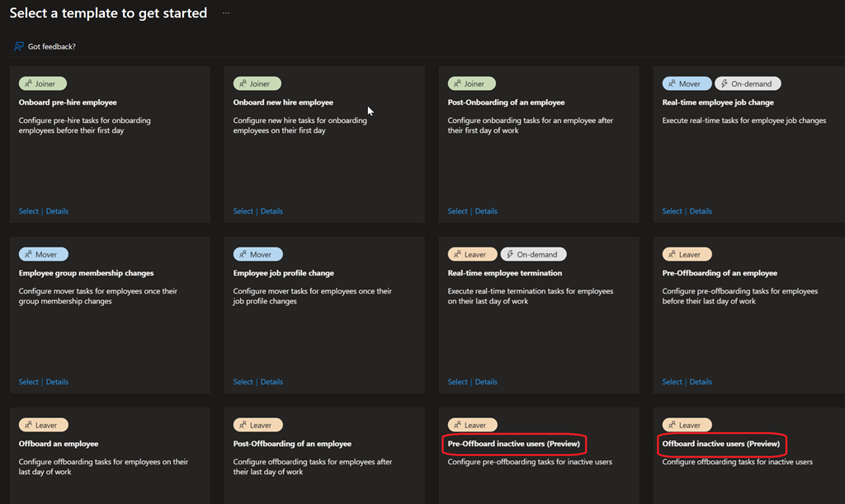Click the Leaver badge on Pre-Offboarding of an employee
Viewport: 845px width, 504px height.
click(x=687, y=253)
